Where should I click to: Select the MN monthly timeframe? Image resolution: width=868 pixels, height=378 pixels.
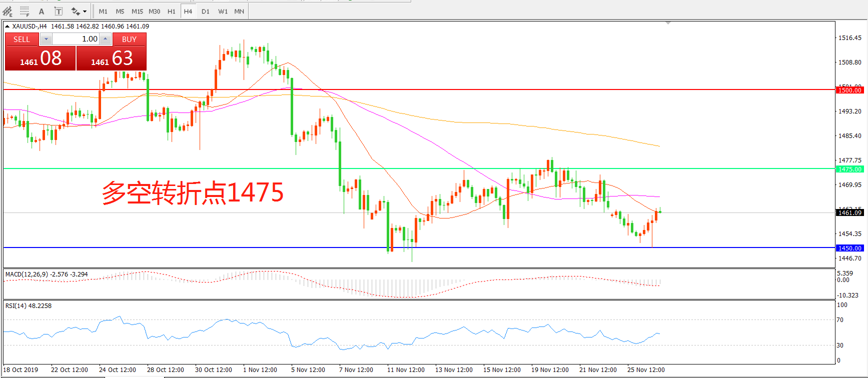(x=239, y=11)
